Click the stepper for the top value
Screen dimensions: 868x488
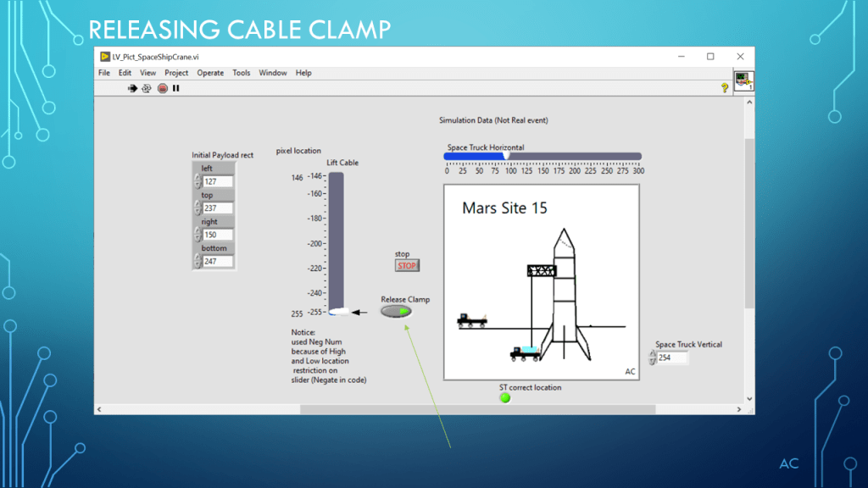(x=197, y=208)
